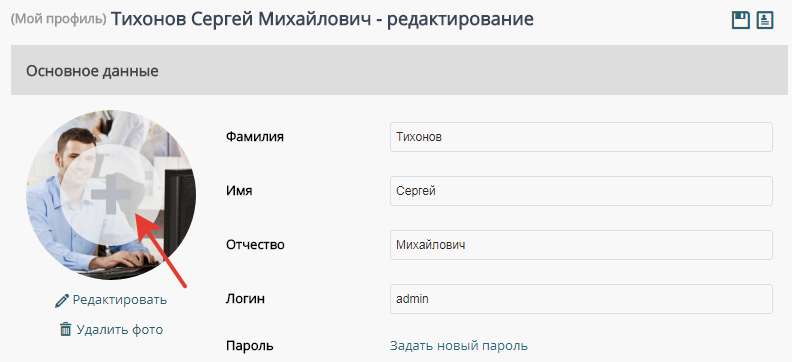This screenshot has width=792, height=362.
Task: Click the round profile photo of the man
Action: point(111,195)
